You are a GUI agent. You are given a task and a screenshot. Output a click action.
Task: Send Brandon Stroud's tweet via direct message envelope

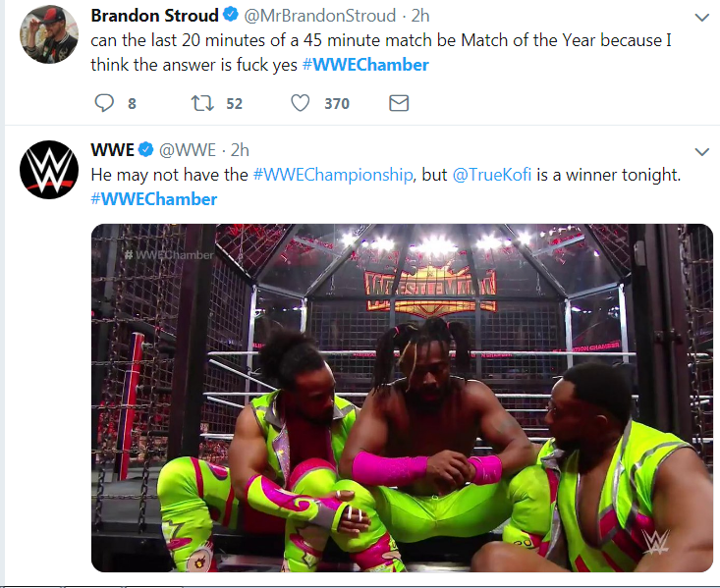click(399, 103)
